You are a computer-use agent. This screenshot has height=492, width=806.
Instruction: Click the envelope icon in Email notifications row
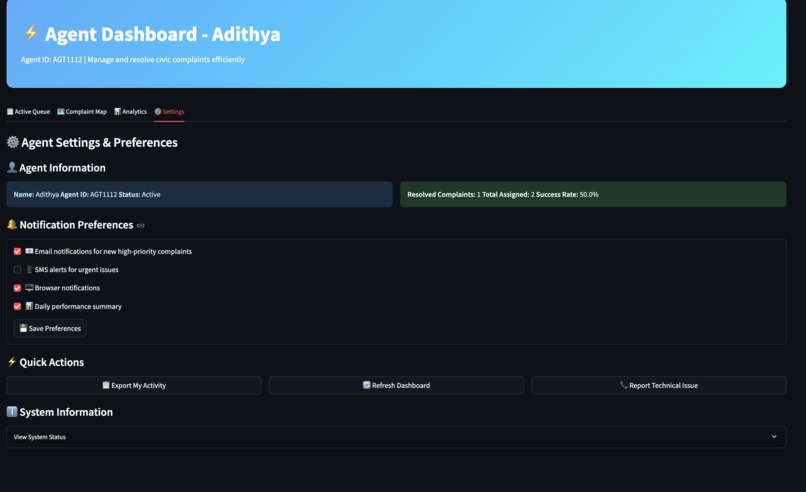(x=29, y=251)
